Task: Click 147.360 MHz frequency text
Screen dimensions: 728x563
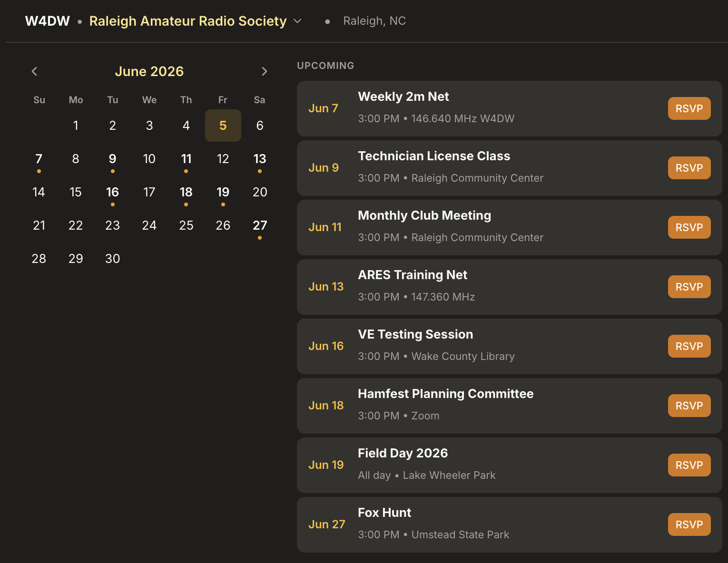Action: pyautogui.click(x=443, y=297)
